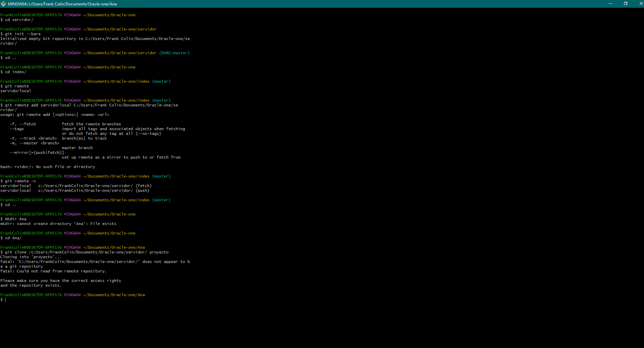Click the 'cd servidor/' command line

(x=17, y=20)
